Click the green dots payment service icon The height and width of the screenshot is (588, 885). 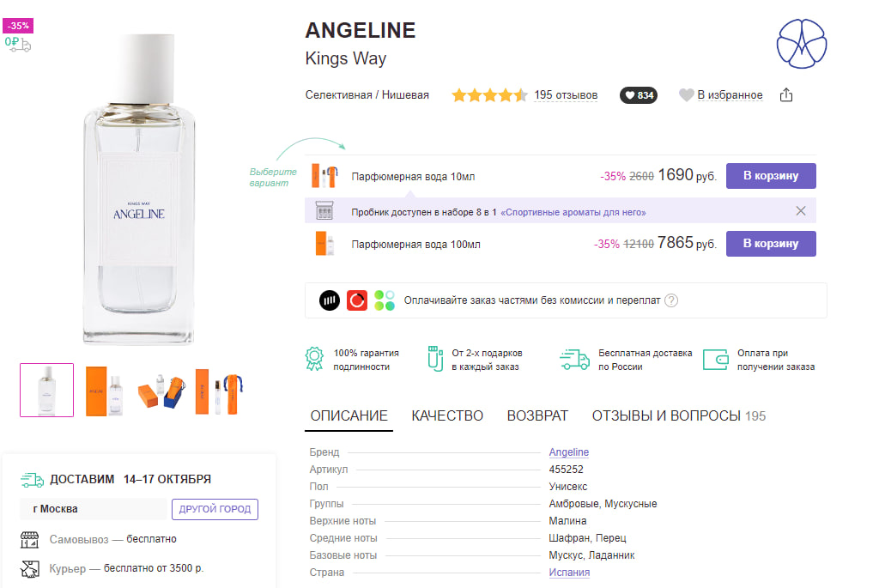(385, 300)
